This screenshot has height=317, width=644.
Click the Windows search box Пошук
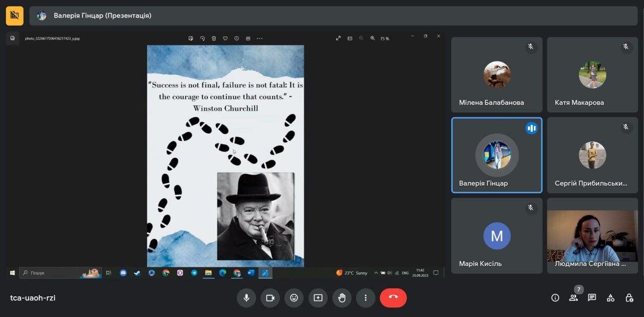[x=60, y=273]
